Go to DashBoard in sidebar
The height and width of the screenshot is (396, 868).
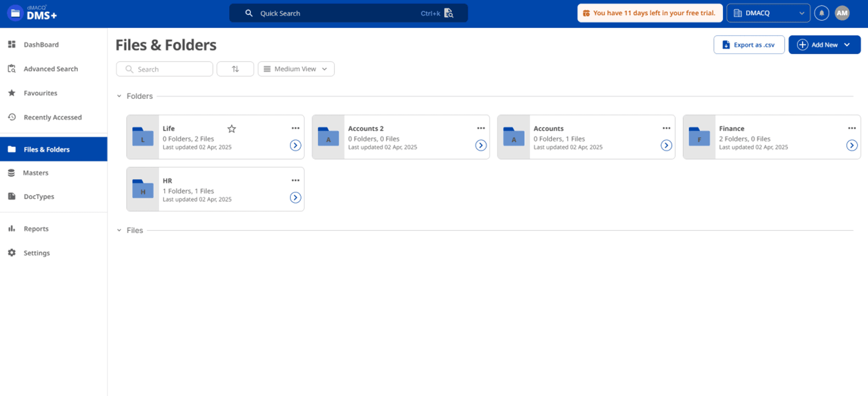coord(54,44)
